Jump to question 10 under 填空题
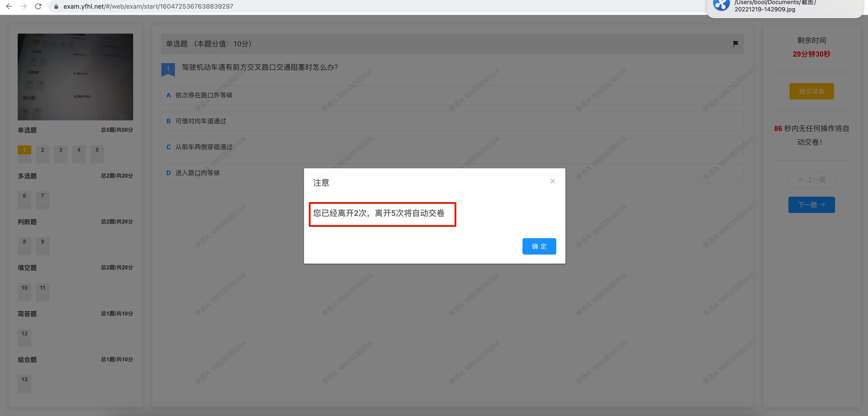 coord(24,292)
